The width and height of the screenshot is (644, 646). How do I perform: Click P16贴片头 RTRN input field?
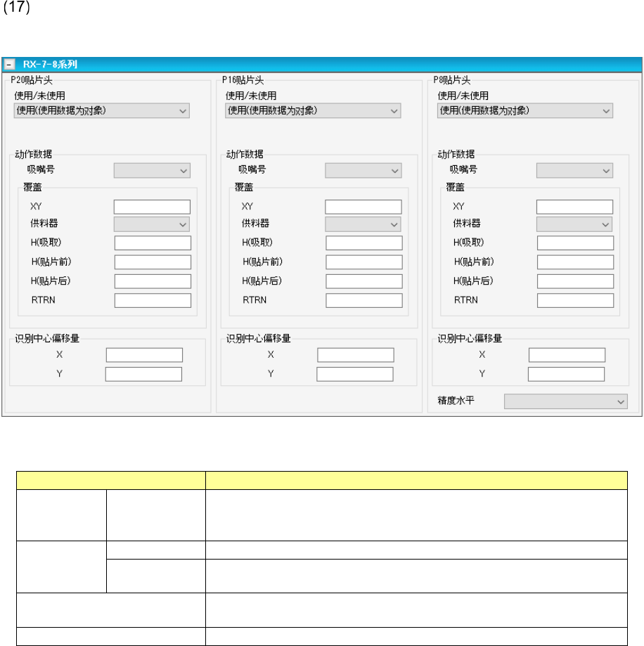tap(364, 301)
